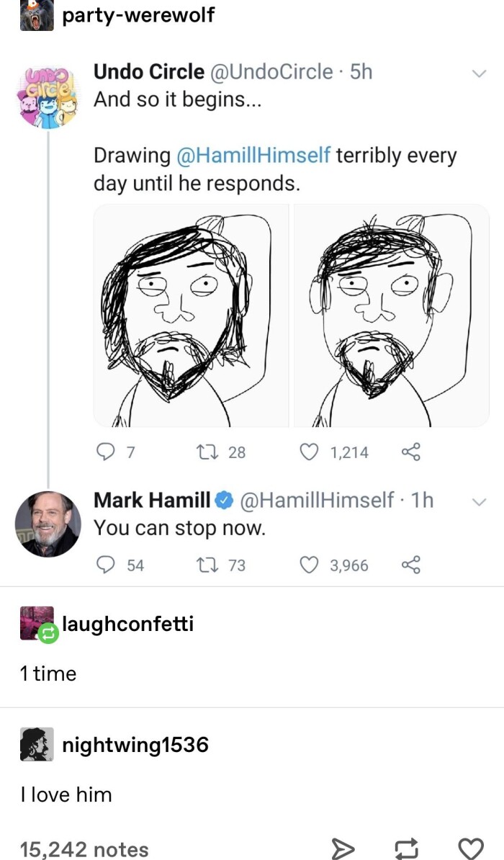Like Mark Hamill's tweet with heart
The height and width of the screenshot is (860, 504).
point(310,565)
